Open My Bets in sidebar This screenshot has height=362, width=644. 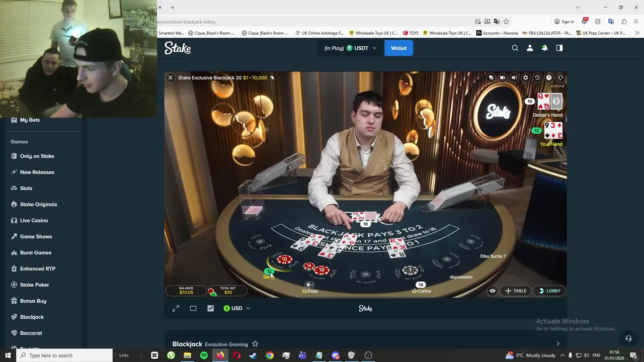pyautogui.click(x=30, y=120)
